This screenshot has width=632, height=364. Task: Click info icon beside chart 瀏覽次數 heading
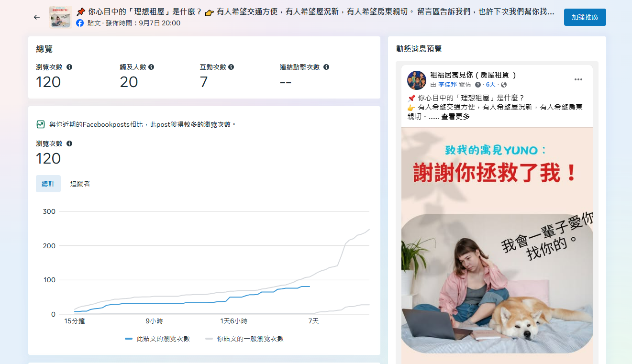pyautogui.click(x=69, y=143)
